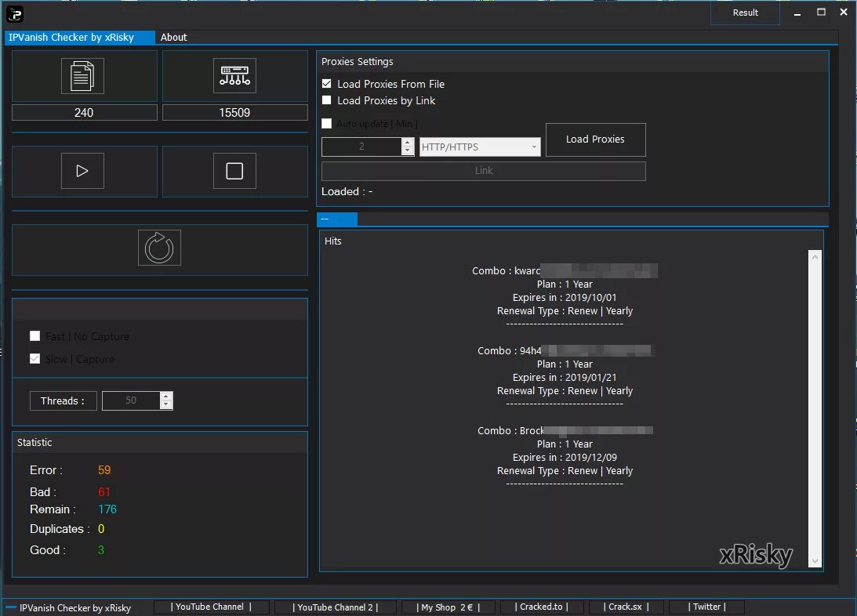This screenshot has height=616, width=857.
Task: Decrease thread count with down arrow
Action: coord(166,404)
